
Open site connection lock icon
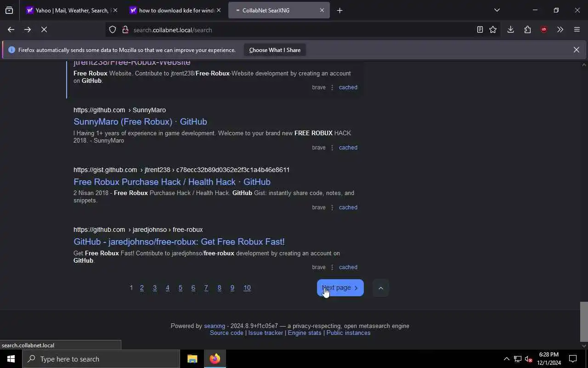125,29
